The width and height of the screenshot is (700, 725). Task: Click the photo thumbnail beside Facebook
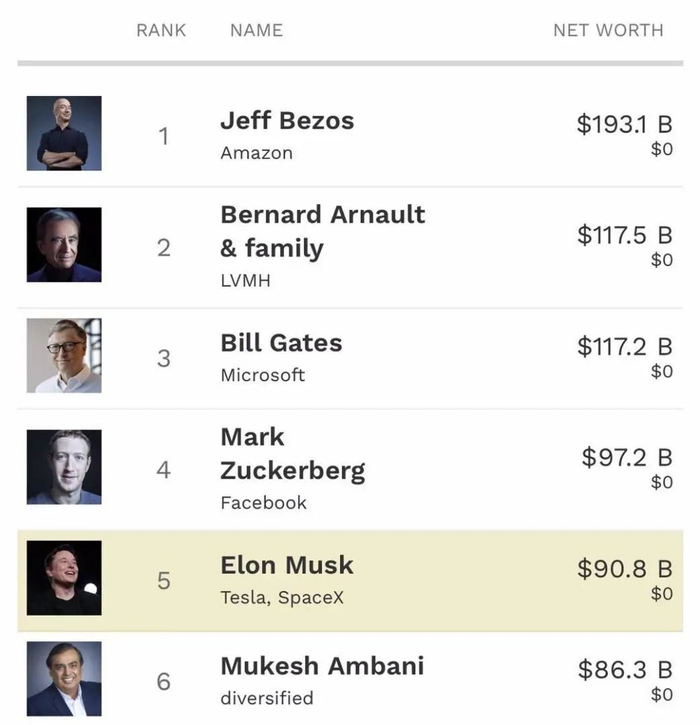(64, 467)
